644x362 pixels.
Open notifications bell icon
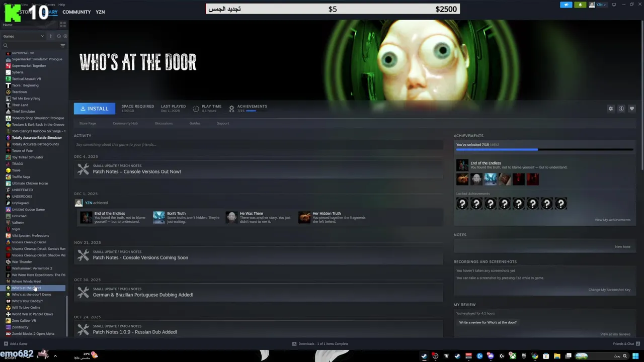(580, 5)
